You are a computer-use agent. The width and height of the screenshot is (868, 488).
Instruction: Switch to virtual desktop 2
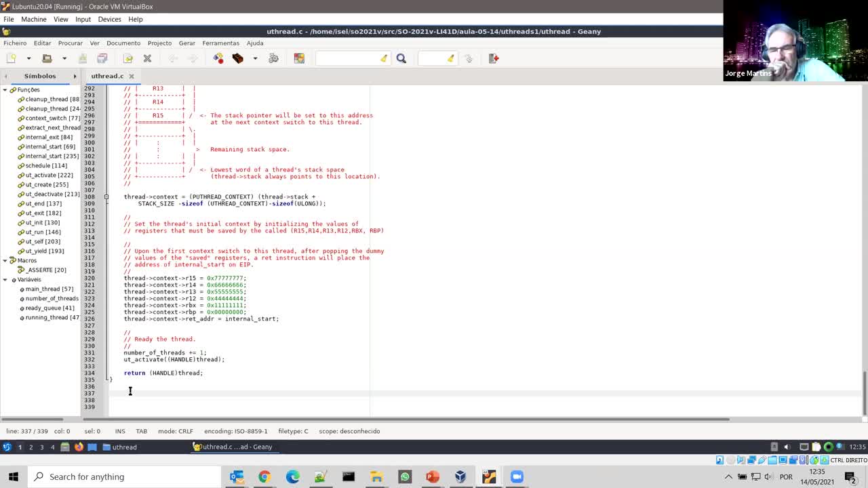click(31, 447)
